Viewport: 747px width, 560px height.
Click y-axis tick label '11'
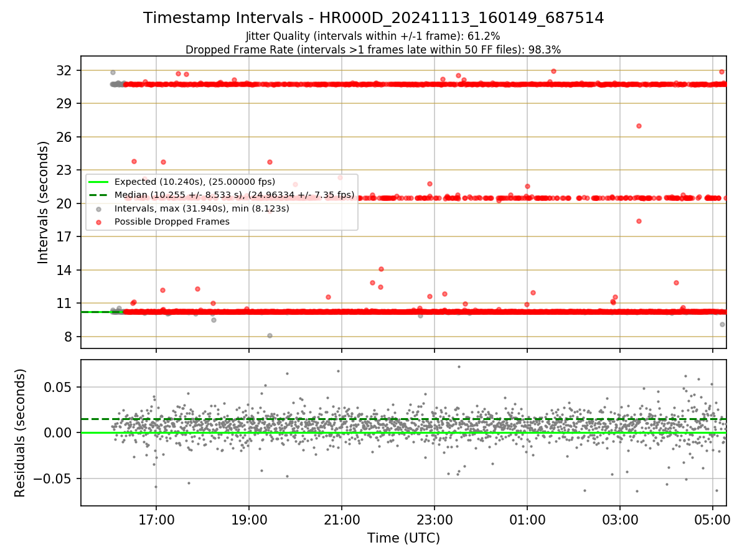pyautogui.click(x=65, y=303)
